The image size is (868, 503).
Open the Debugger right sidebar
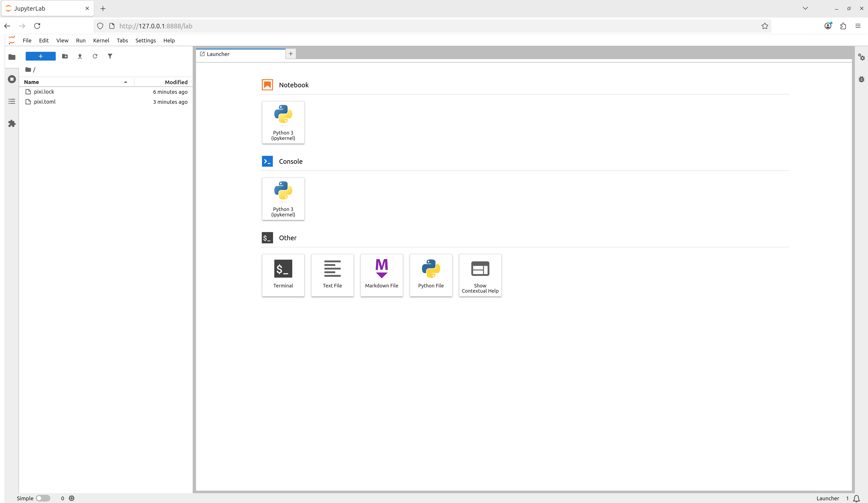coord(862,79)
